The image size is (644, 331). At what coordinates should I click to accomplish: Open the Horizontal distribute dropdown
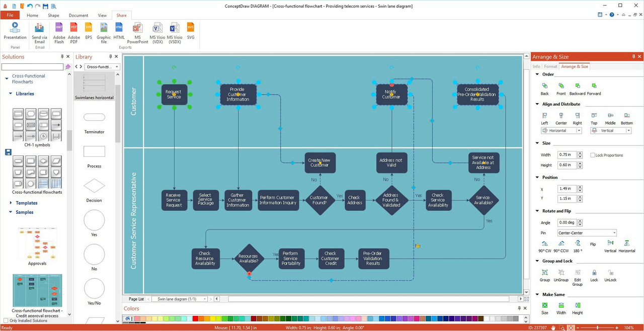tap(579, 131)
